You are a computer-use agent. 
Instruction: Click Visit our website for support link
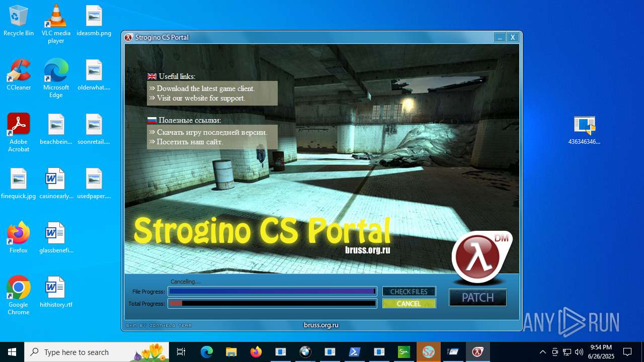coord(201,98)
